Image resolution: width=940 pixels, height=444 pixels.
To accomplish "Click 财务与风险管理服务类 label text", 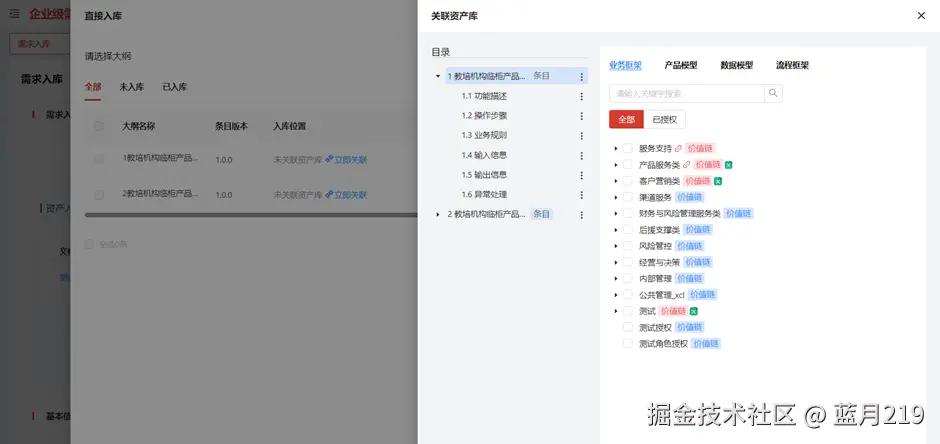I will [x=680, y=213].
